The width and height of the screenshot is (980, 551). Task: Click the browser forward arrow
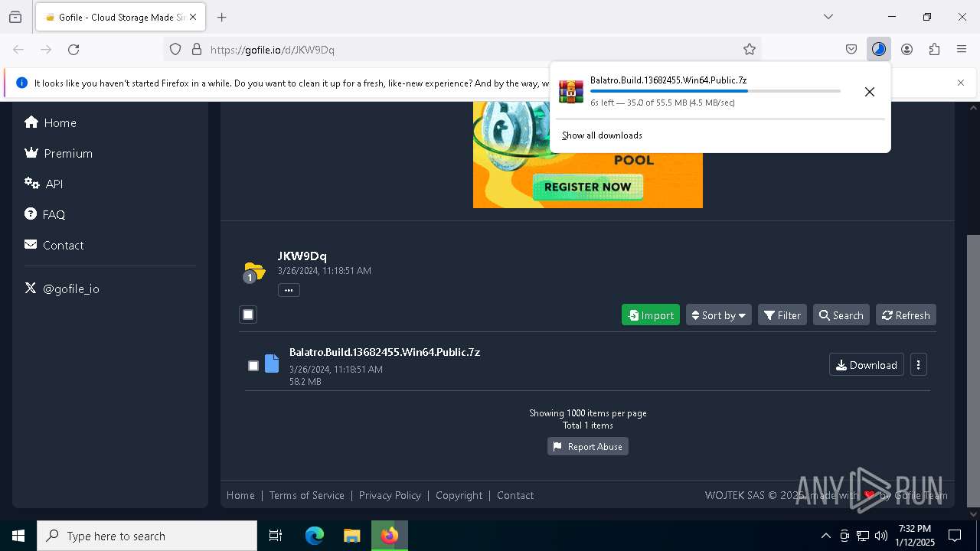pyautogui.click(x=46, y=50)
